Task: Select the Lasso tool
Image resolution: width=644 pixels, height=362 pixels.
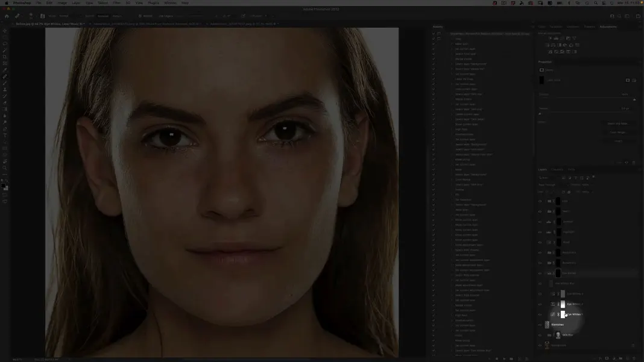Action: click(x=5, y=43)
